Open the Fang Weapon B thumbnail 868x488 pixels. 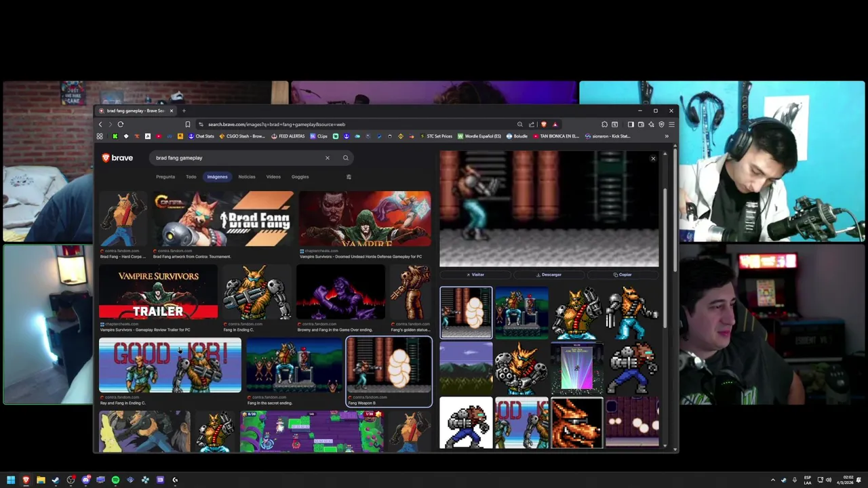point(389,365)
